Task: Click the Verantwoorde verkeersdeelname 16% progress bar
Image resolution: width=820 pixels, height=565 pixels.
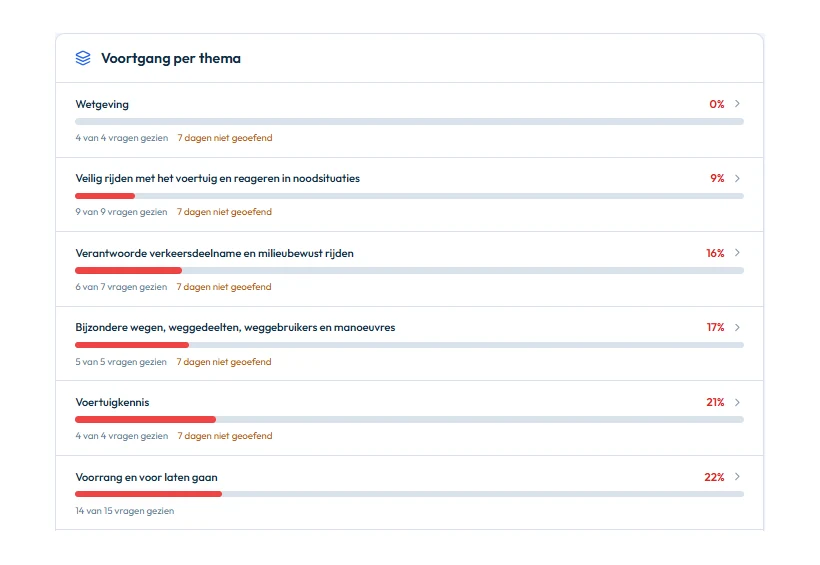Action: (409, 270)
